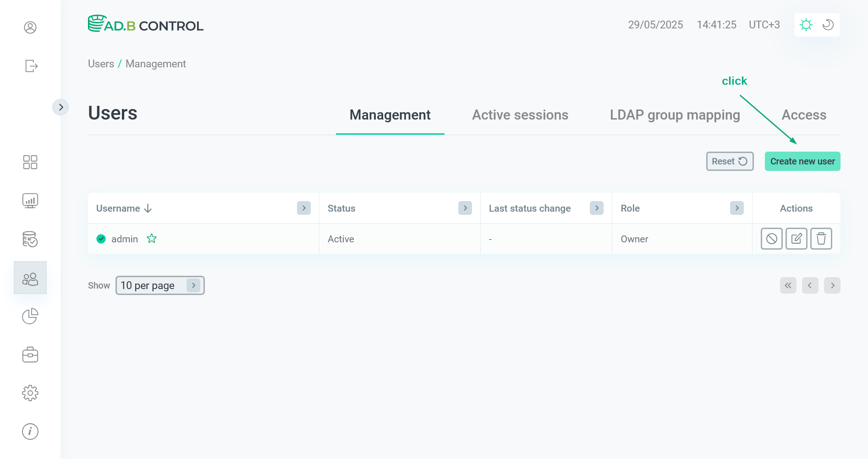Open the settings gear icon
The width and height of the screenshot is (868, 459).
[x=30, y=393]
